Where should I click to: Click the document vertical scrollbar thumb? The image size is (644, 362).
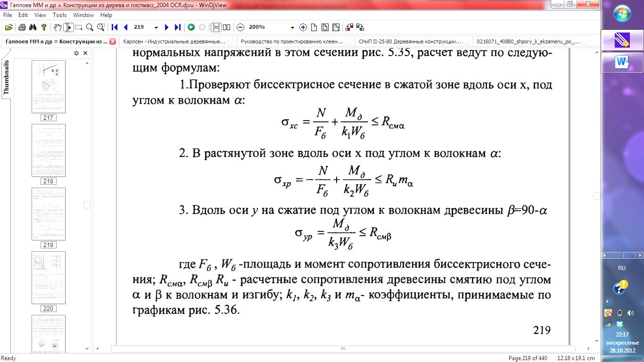(x=596, y=196)
